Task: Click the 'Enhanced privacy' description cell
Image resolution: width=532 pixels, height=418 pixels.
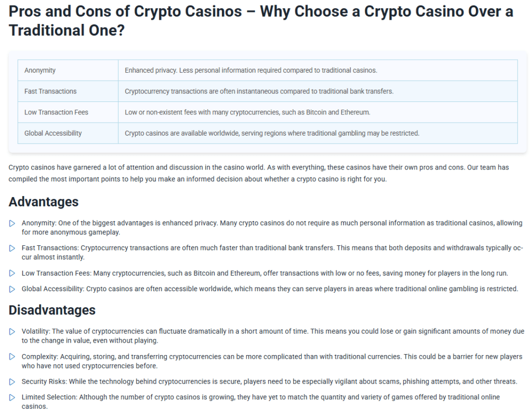Action: 251,70
